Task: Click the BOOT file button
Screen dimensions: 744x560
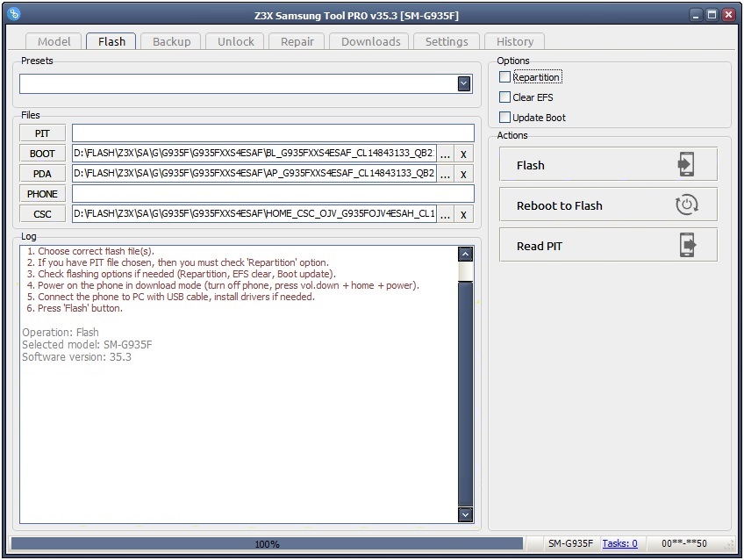Action: pos(42,154)
